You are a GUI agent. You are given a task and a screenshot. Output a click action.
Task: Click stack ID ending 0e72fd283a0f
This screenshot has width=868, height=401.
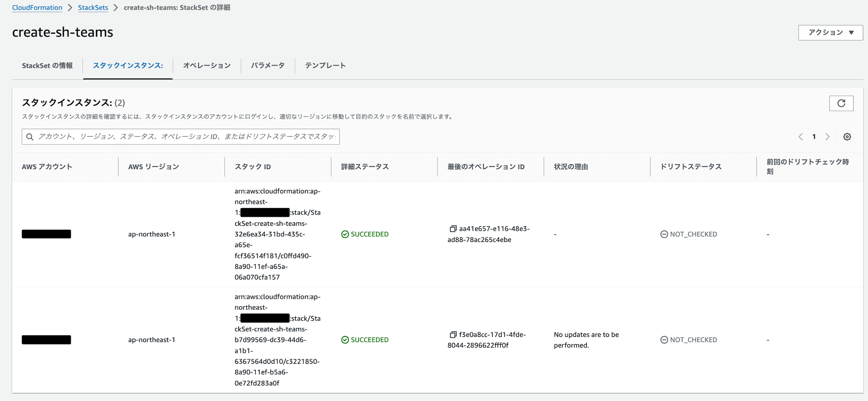click(278, 340)
